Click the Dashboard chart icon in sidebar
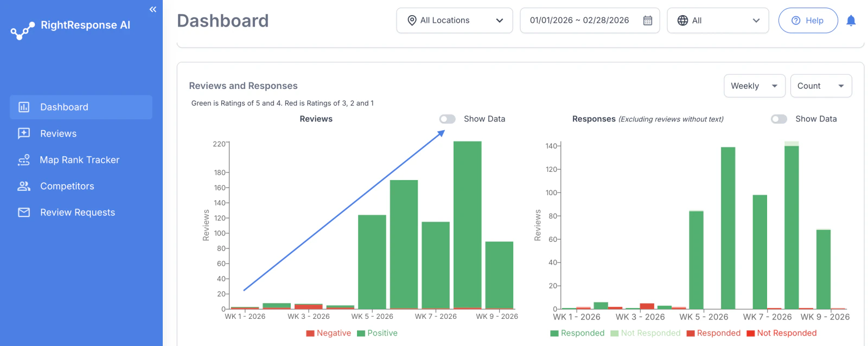868x346 pixels. 24,107
